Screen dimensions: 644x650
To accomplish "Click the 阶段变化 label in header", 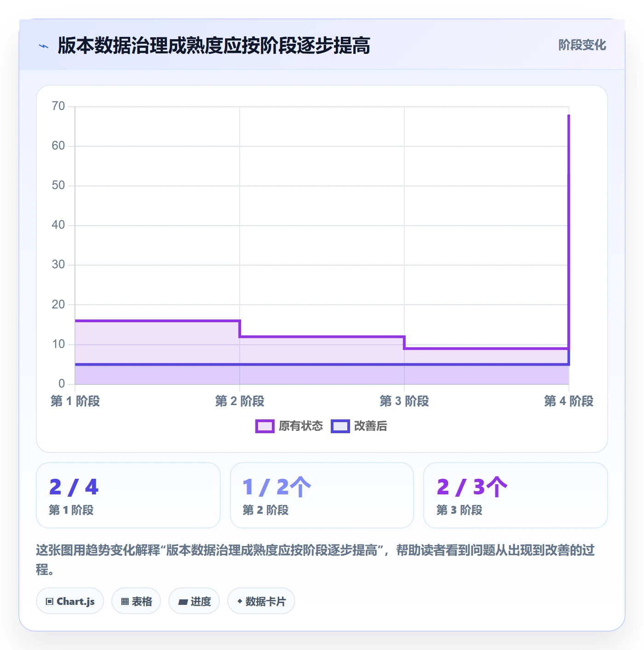I will pos(582,45).
